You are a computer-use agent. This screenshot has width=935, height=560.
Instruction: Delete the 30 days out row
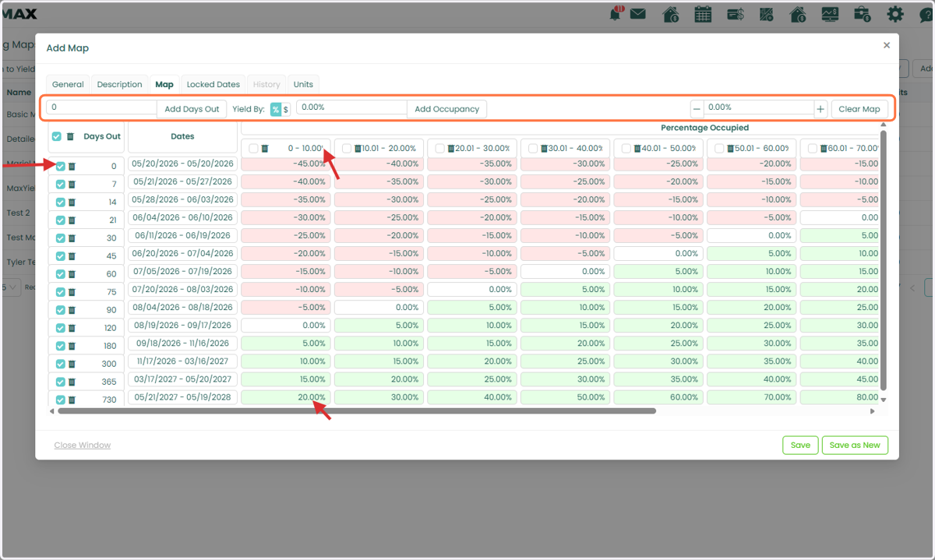point(72,238)
